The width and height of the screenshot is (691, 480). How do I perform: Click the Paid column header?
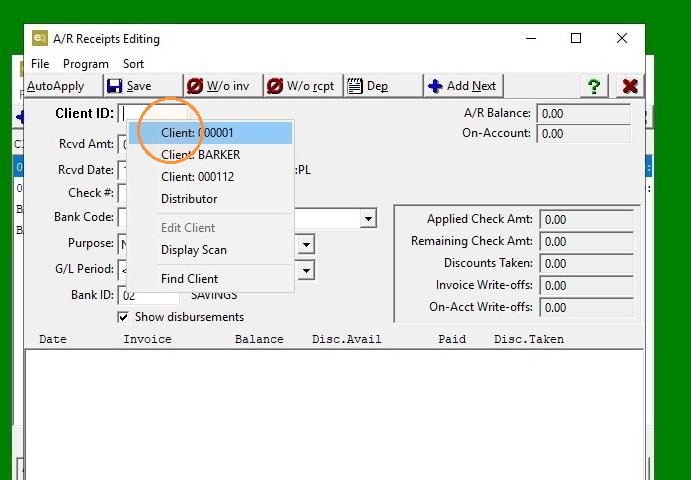tap(452, 339)
